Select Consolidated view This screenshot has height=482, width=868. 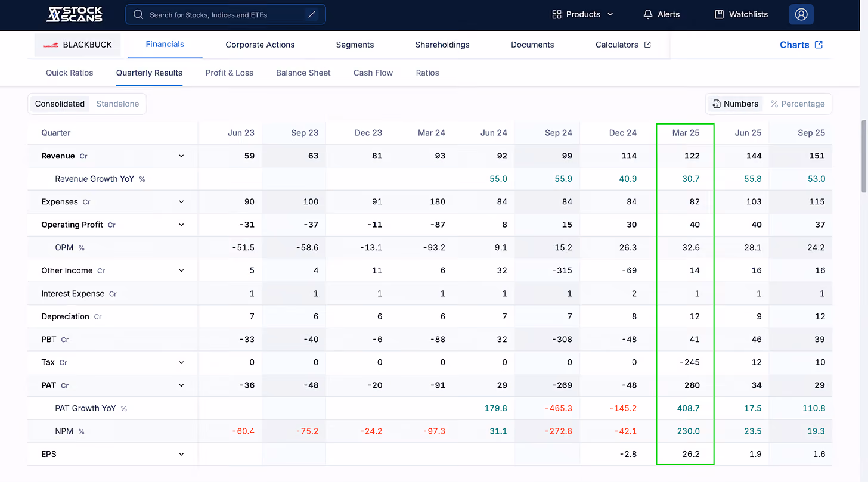60,104
